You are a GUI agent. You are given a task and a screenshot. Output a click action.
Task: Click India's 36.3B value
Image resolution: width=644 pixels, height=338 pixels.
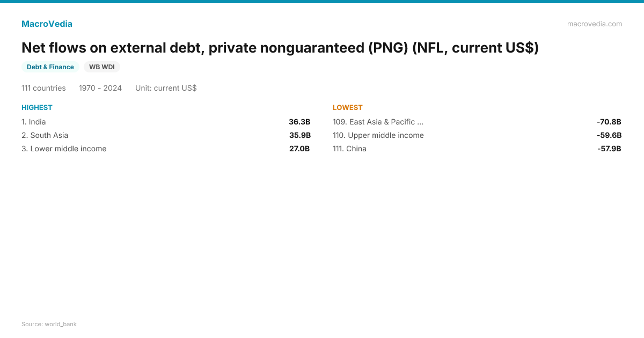click(x=299, y=122)
